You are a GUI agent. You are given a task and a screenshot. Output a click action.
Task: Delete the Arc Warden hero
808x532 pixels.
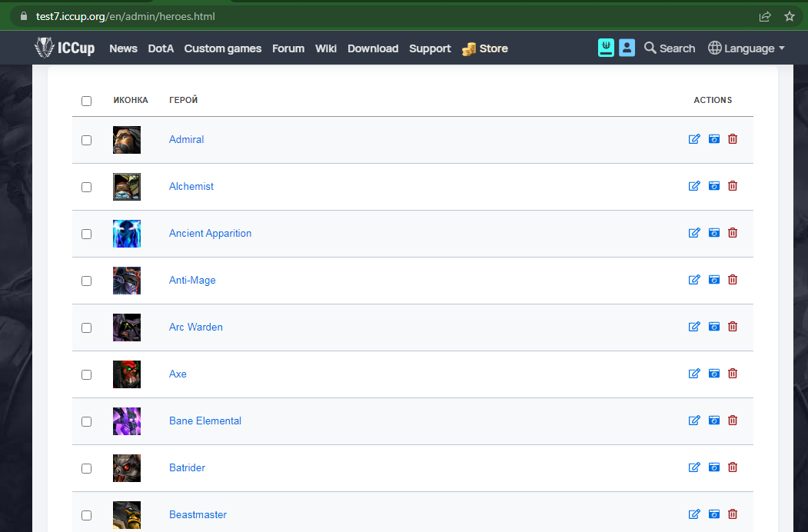pos(732,327)
